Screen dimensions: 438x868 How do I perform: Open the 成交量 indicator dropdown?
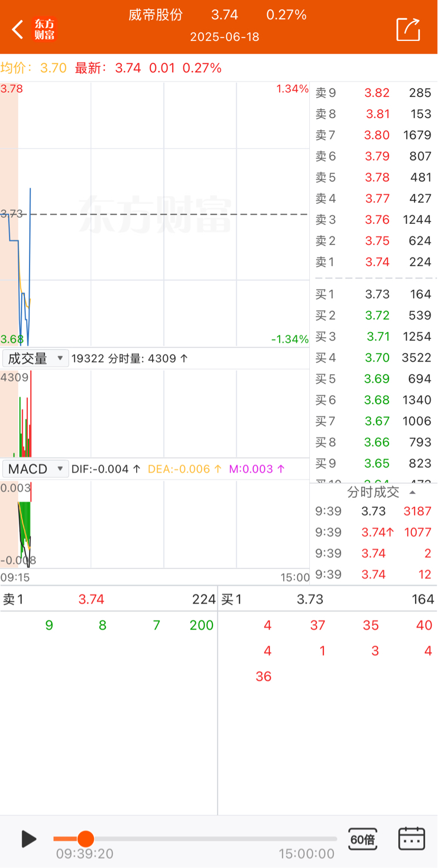tap(36, 358)
